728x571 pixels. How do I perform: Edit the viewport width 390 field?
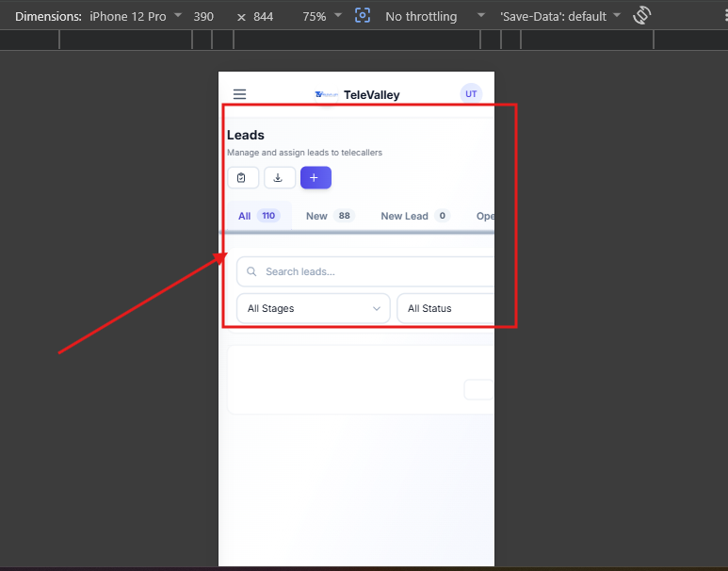[203, 17]
